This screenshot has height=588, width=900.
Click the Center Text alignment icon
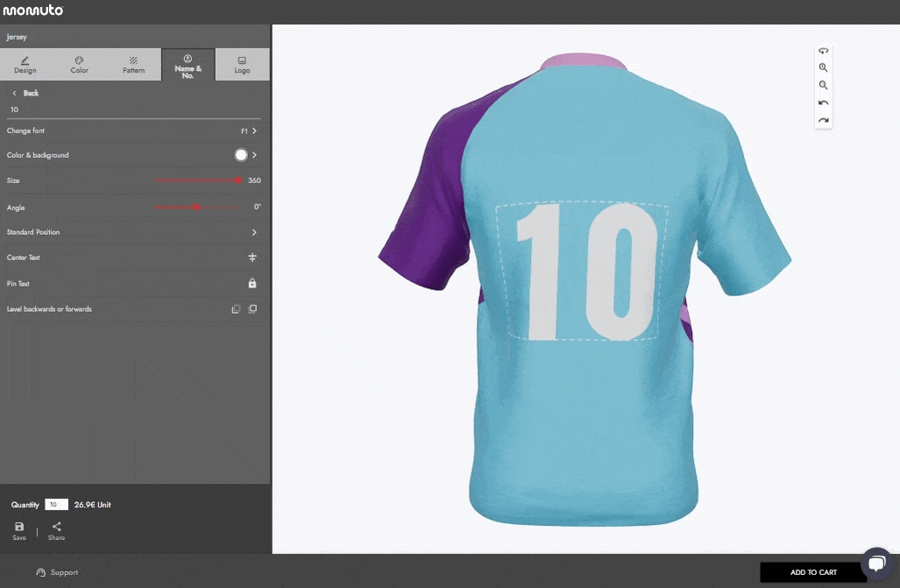coord(252,258)
